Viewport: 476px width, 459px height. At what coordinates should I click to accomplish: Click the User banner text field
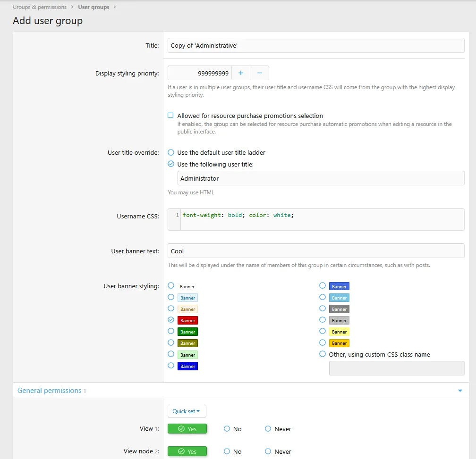point(315,251)
